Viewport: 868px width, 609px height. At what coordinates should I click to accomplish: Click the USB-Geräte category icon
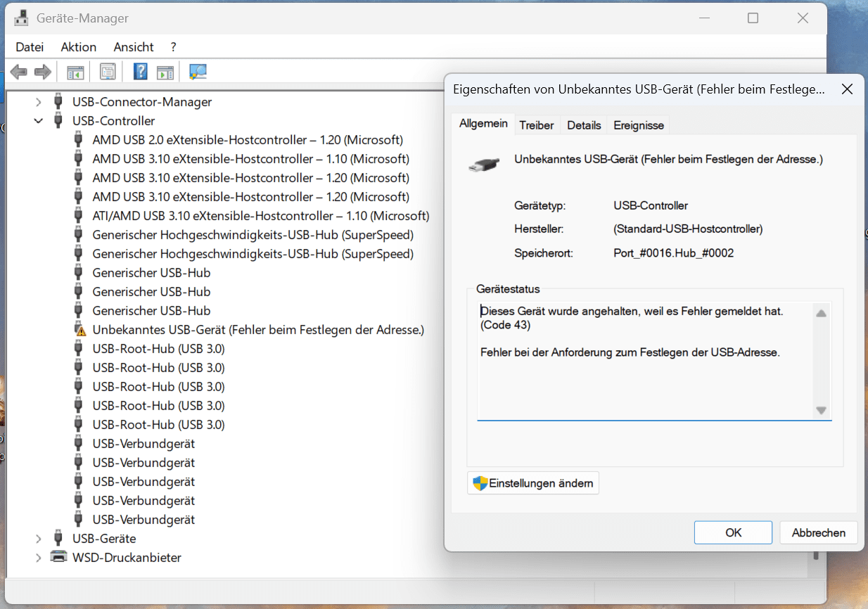[59, 539]
